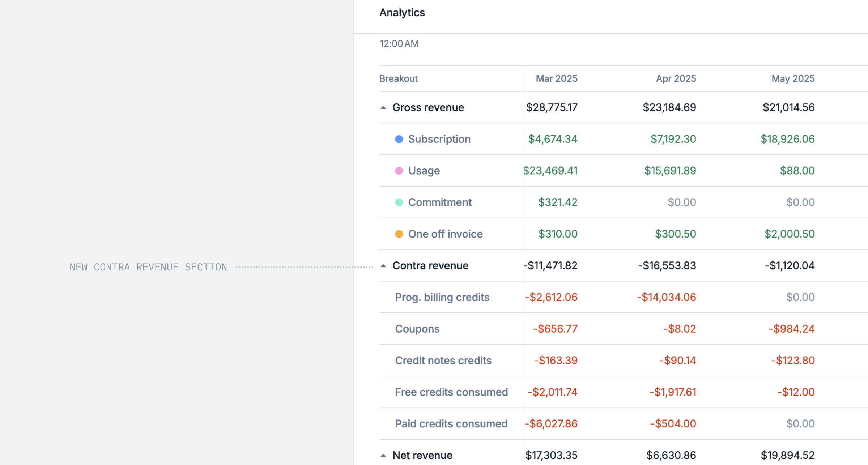Screen dimensions: 868x465
Task: Open the Analytics page title
Action: [x=402, y=13]
